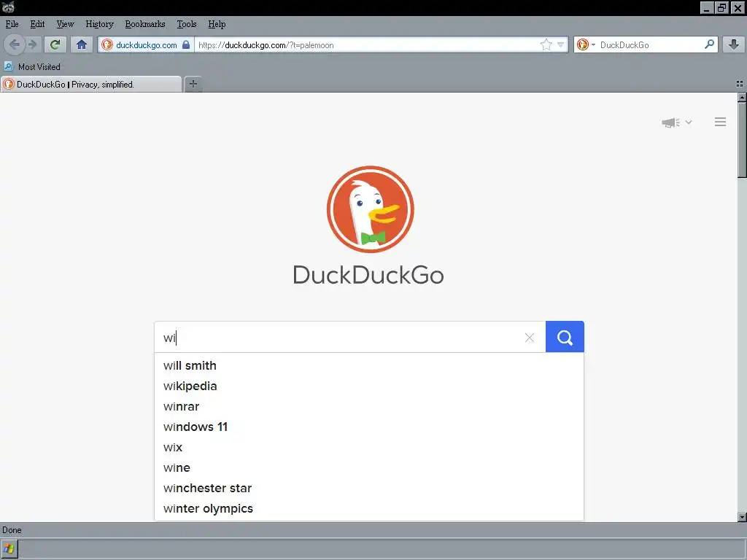Open the History menu
This screenshot has width=747, height=560.
[99, 24]
